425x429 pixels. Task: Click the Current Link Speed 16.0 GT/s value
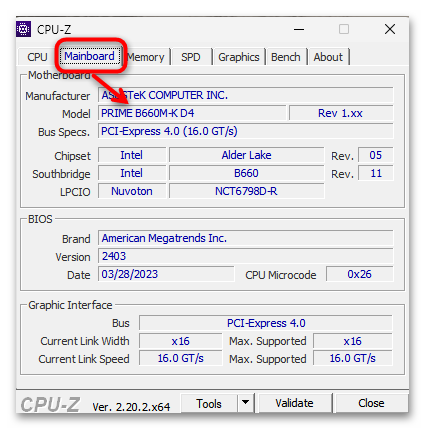181,359
